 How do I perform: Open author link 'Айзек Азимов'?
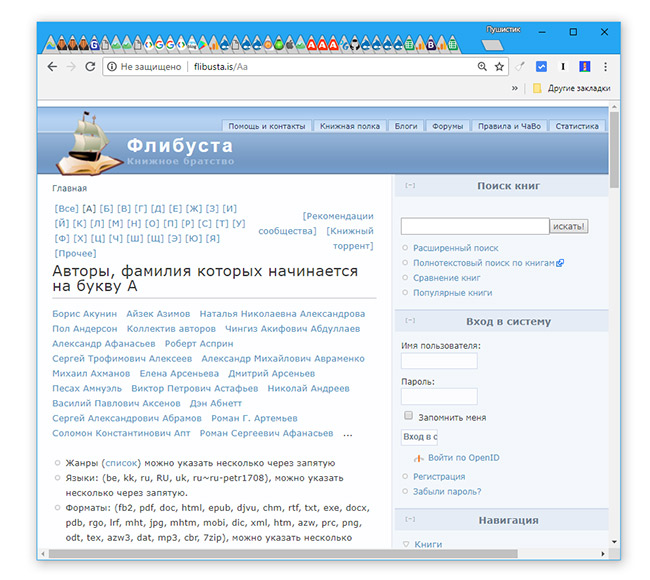(x=158, y=314)
